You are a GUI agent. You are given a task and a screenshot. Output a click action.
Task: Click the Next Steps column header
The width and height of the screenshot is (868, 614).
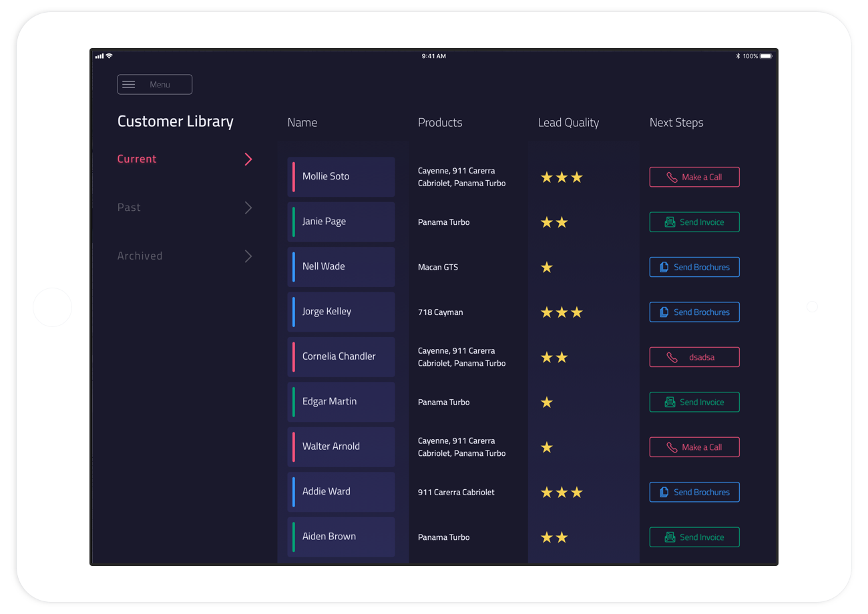pos(676,123)
